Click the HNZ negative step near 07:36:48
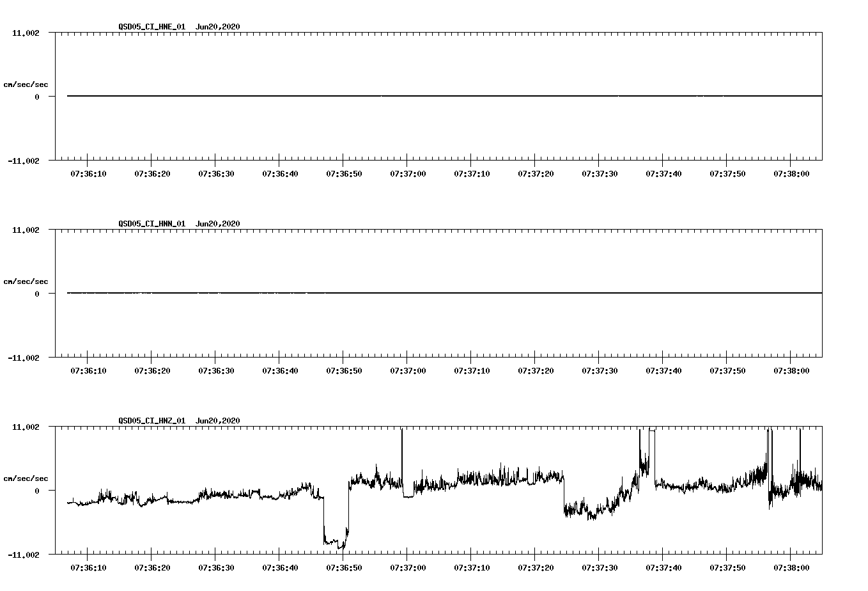The height and width of the screenshot is (591, 868). pyautogui.click(x=336, y=542)
